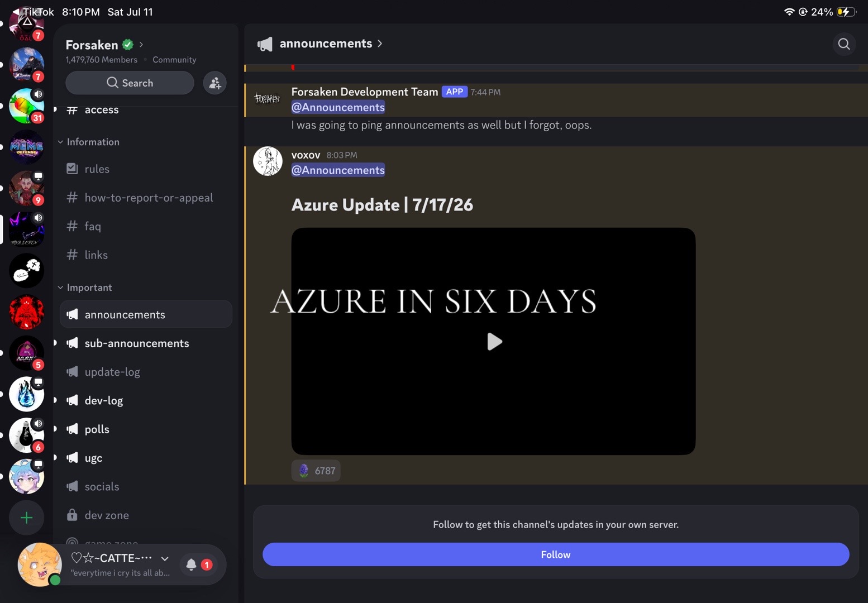Open the sub-announcements channel
The height and width of the screenshot is (603, 868).
[146, 343]
